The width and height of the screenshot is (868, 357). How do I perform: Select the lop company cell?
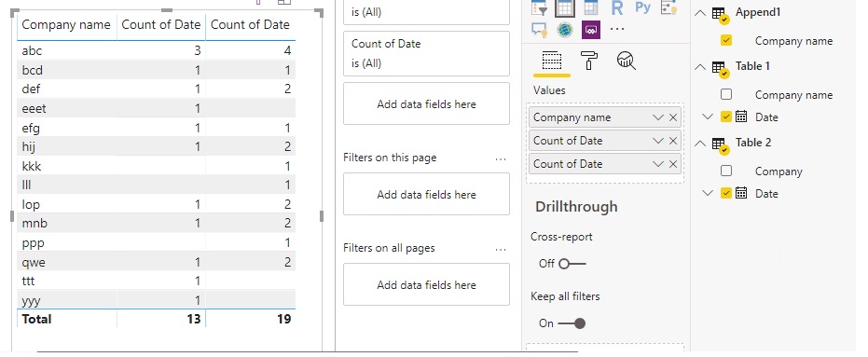[x=31, y=204]
